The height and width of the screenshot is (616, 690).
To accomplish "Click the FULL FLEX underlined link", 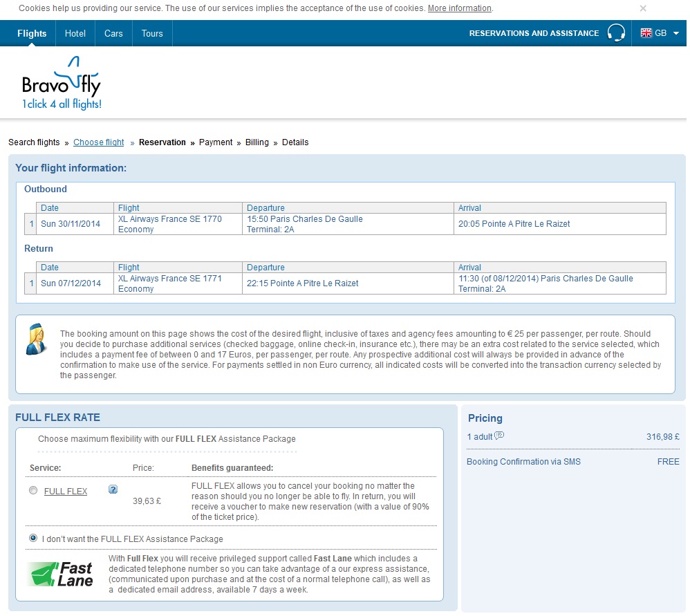I will (66, 491).
